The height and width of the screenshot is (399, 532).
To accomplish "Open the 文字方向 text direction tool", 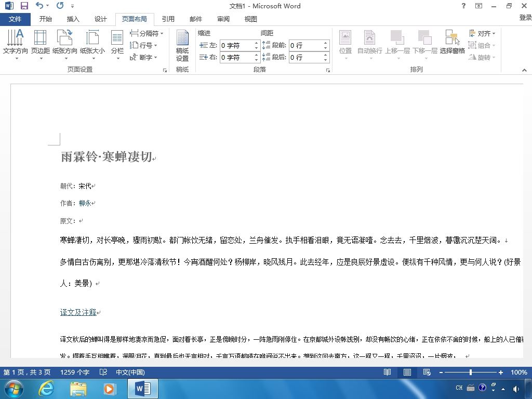I will 15,45.
